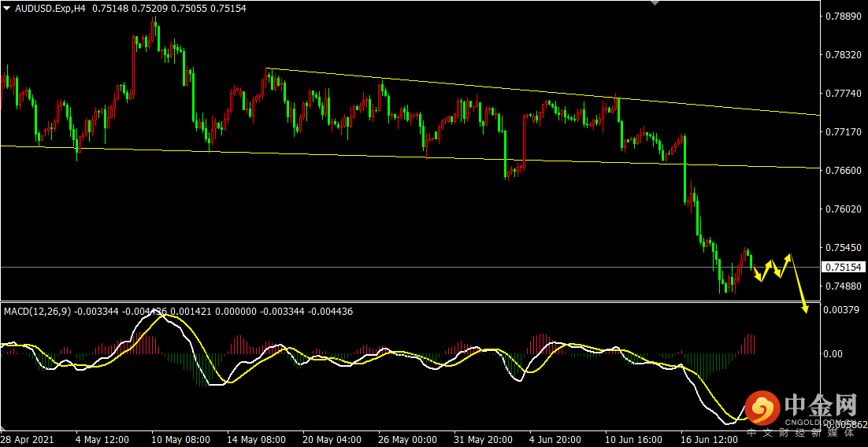Click the 16 Jun 12:00 time label
The image size is (868, 447).
click(x=710, y=441)
